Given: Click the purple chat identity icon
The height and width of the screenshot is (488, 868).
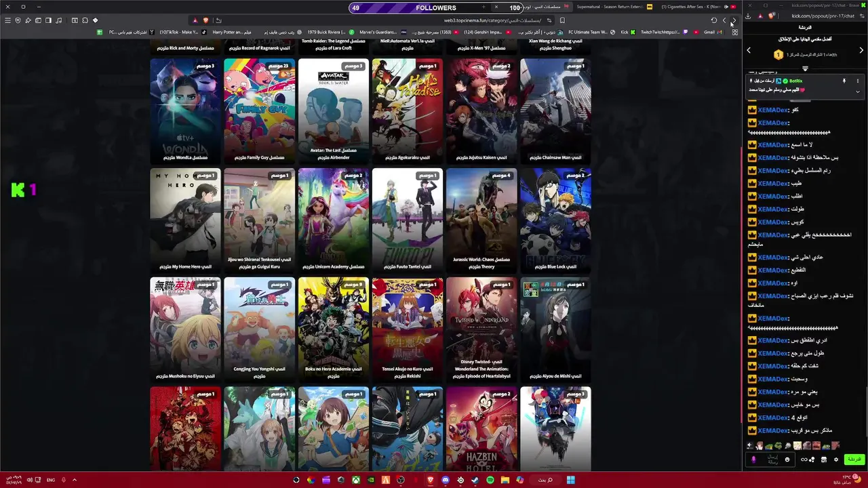Looking at the screenshot, I should point(753,460).
